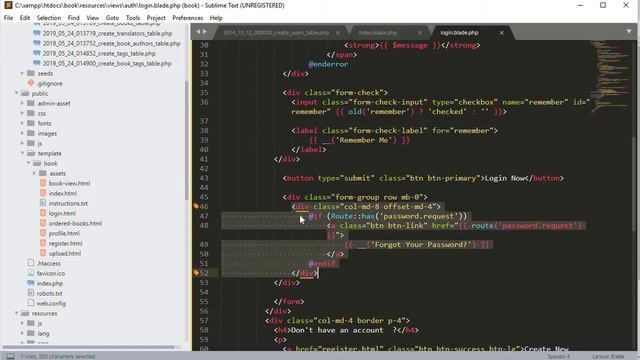Go to previous tab with left arrow
Screen dimensions: 640x360
[198, 32]
